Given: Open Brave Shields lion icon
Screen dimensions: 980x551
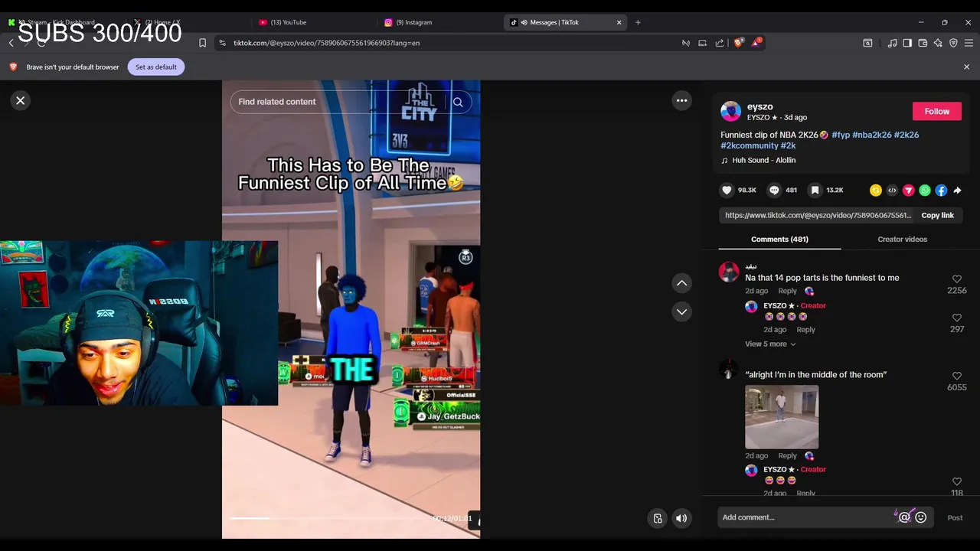Looking at the screenshot, I should click(739, 43).
